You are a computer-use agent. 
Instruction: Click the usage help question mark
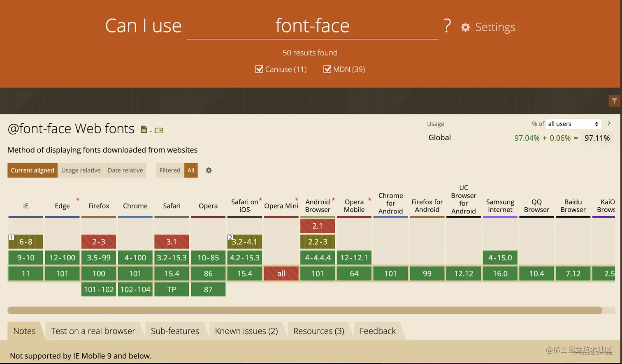pos(609,124)
